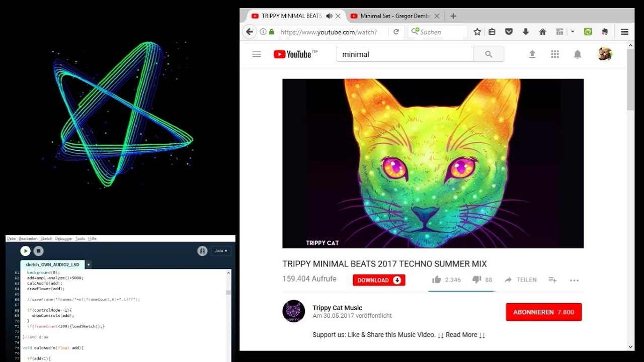Open the Datei menu in Processing

point(12,238)
